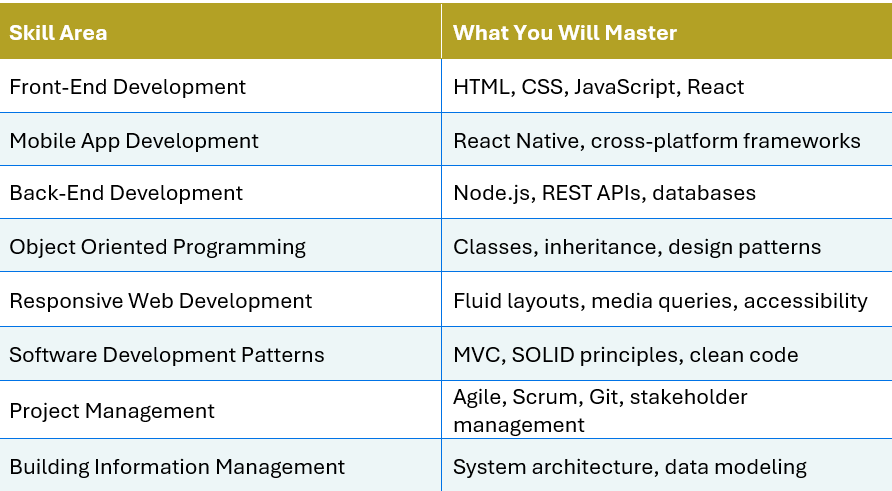892x491 pixels.
Task: Select the Back-End Development cell
Action: [x=126, y=193]
